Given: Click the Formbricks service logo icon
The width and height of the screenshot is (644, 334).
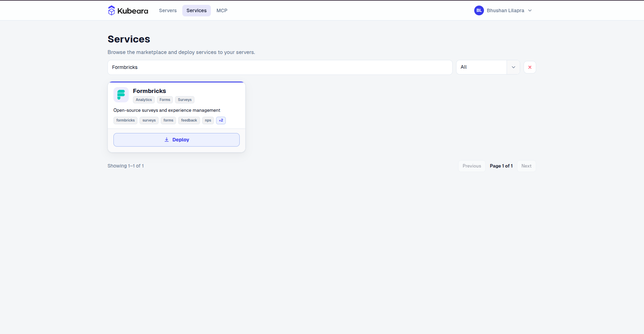Looking at the screenshot, I should 121,95.
